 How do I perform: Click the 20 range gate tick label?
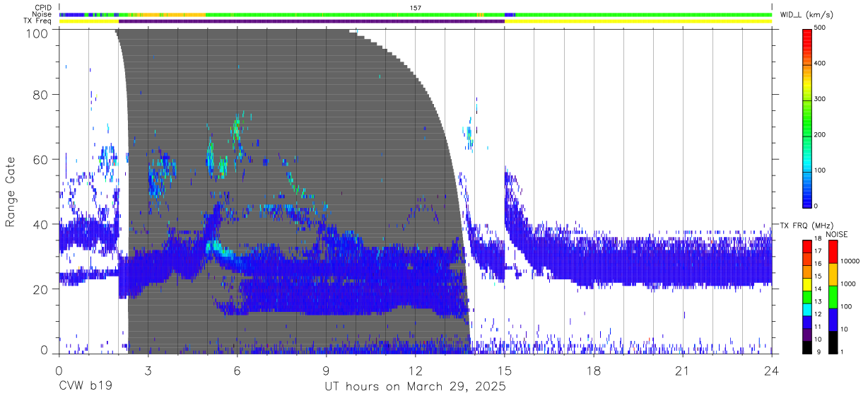(x=41, y=289)
